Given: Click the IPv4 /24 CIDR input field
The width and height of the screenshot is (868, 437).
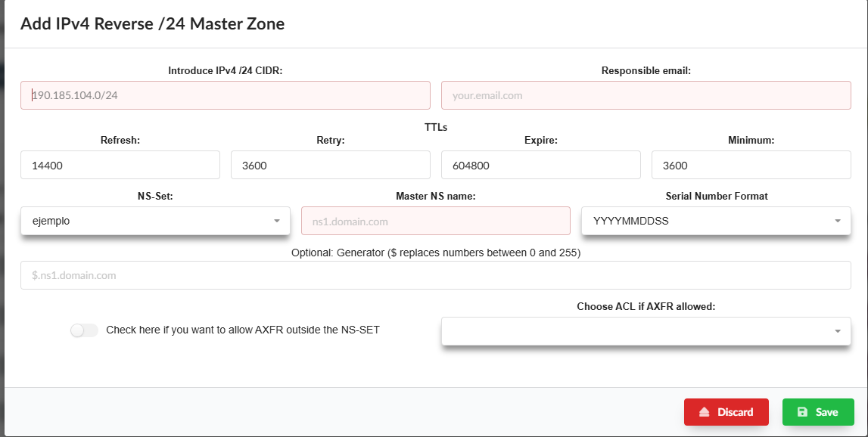Looking at the screenshot, I should 225,96.
